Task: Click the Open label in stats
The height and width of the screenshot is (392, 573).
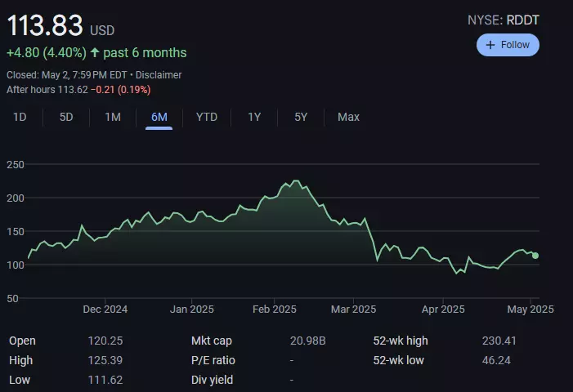Action: [x=22, y=341]
